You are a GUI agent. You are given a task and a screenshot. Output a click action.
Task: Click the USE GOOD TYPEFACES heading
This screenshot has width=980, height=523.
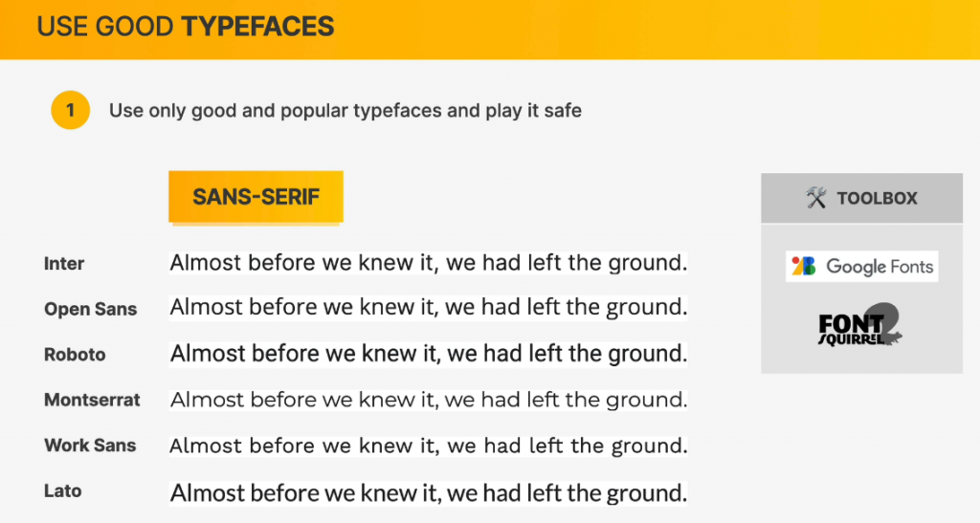click(186, 27)
